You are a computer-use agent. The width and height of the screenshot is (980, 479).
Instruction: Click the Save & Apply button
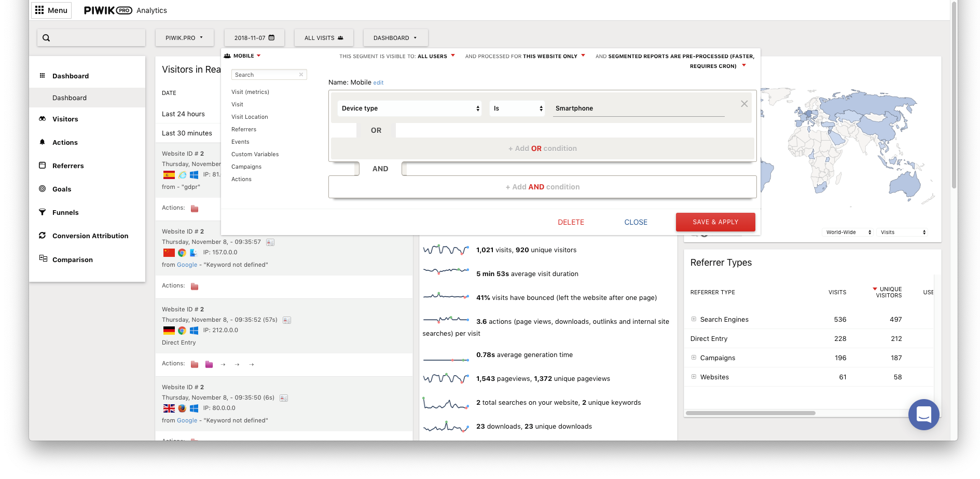[x=715, y=222]
